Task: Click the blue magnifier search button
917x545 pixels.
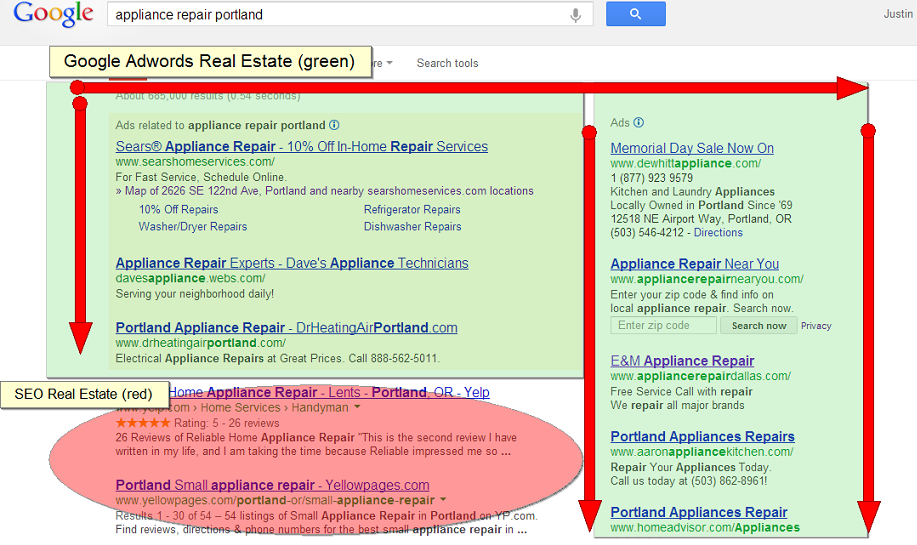Action: pos(636,14)
